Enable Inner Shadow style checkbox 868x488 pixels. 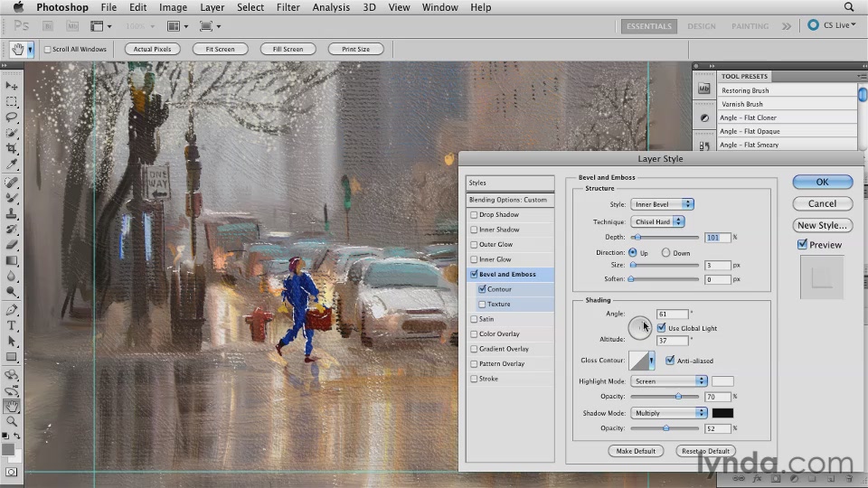coord(474,230)
